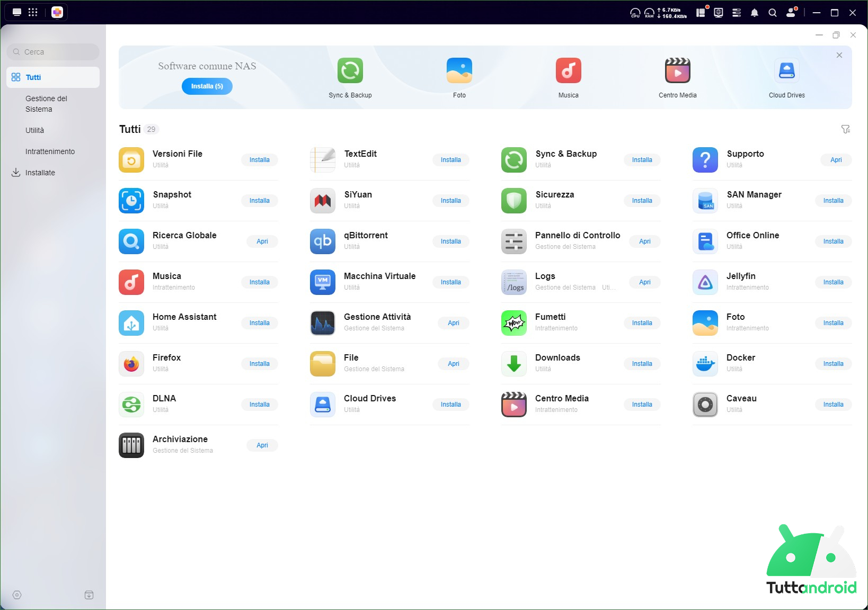868x610 pixels.
Task: Dismiss the Software comune NAS banner
Action: click(839, 55)
